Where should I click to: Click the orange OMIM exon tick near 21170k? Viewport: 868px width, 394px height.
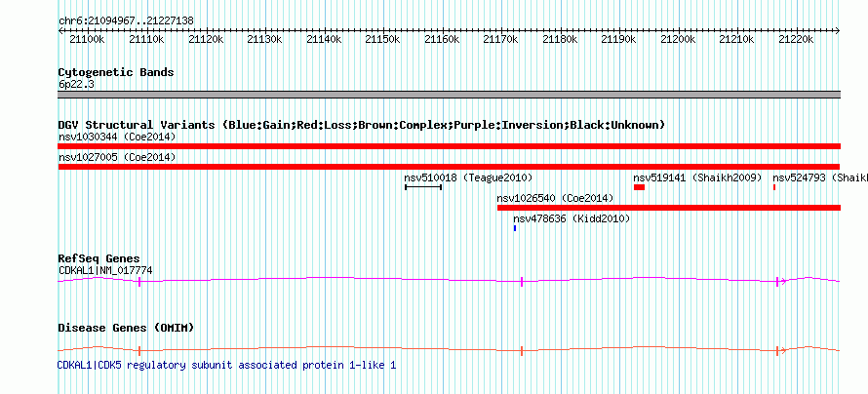point(522,351)
